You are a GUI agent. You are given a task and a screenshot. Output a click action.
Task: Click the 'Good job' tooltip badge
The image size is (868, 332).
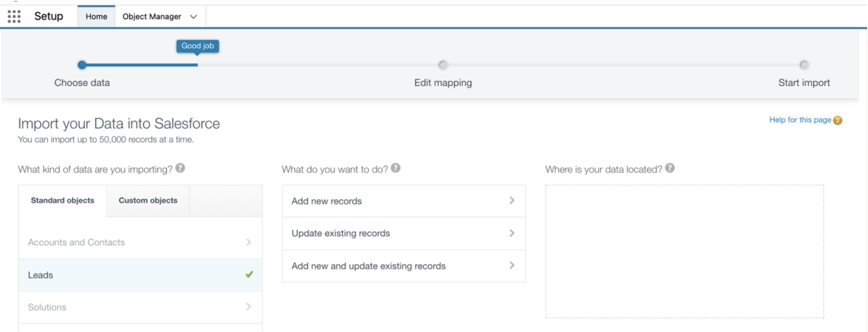(x=198, y=46)
